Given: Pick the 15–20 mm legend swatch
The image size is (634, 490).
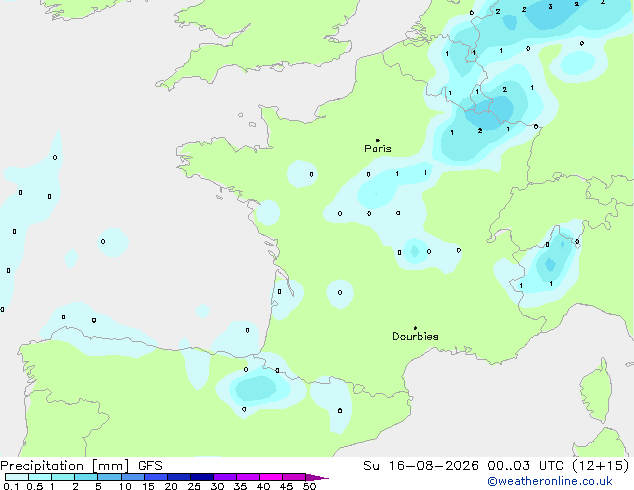Looking at the screenshot, I should 155,477.
